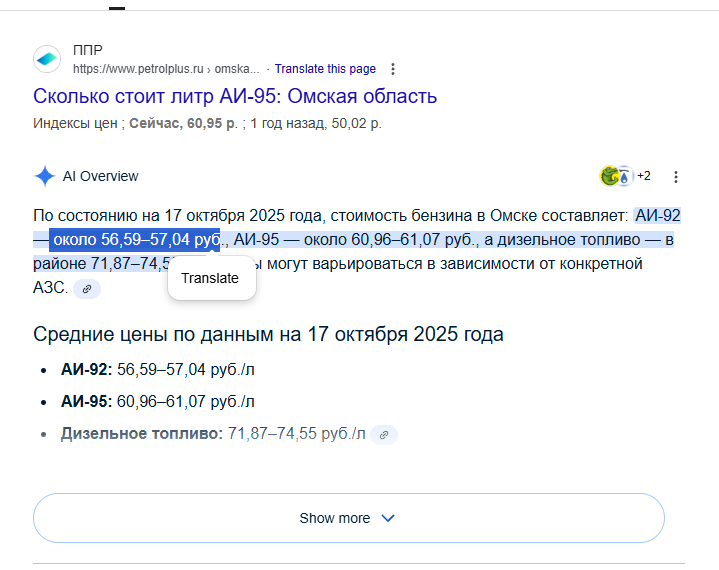Viewport: 719px width, 570px height.
Task: Click the link chip after Дизельное топливо prices
Action: pyautogui.click(x=384, y=435)
